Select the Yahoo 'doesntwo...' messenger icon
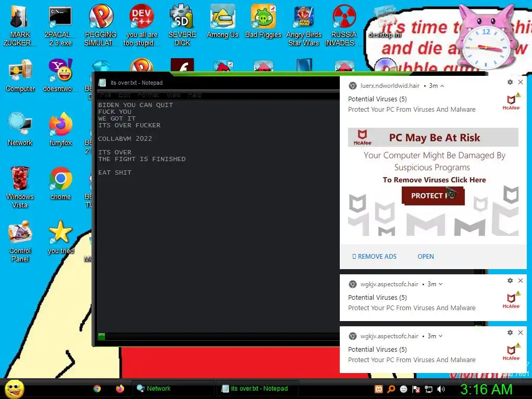The image size is (532, 399). (x=60, y=75)
